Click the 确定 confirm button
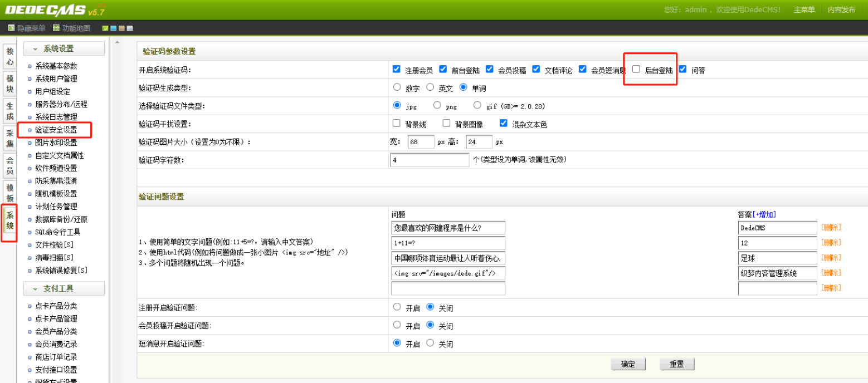Screen dimensions: 868x383 tap(628, 364)
